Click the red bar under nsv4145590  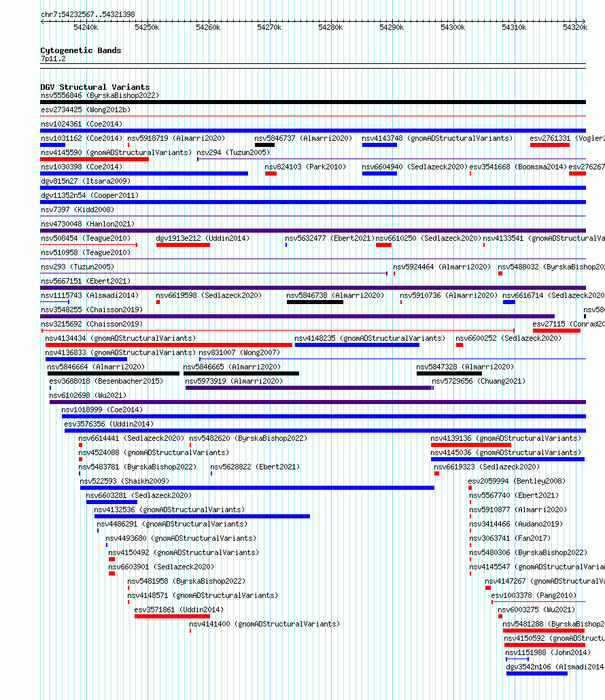pyautogui.click(x=94, y=159)
